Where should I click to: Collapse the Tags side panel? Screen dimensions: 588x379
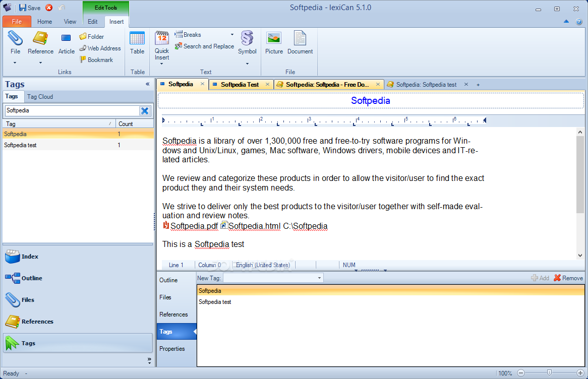(x=148, y=84)
